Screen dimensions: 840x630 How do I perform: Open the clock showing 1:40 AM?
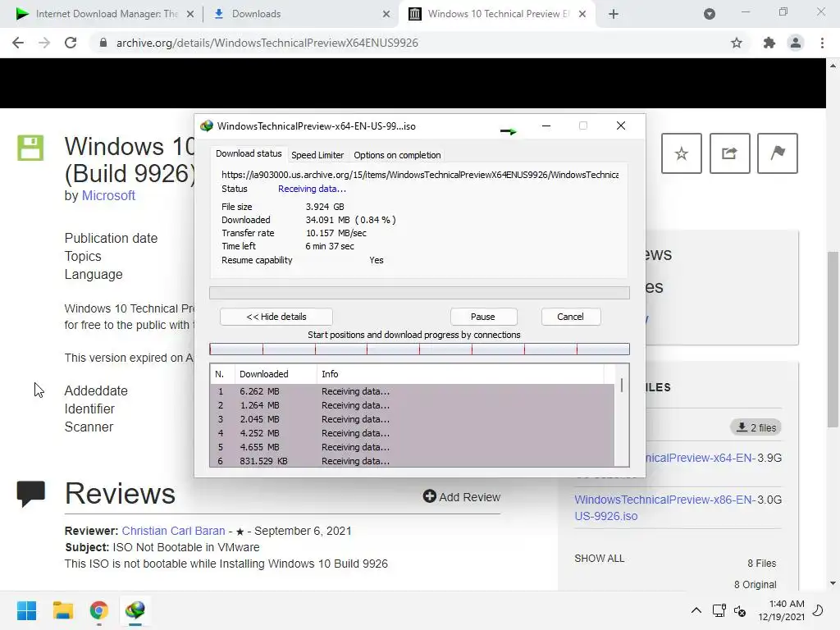click(781, 610)
